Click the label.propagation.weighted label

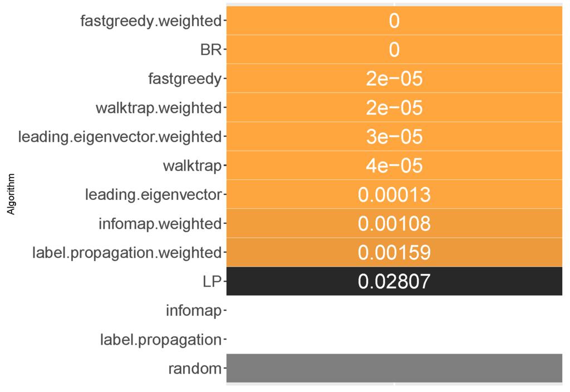click(x=127, y=253)
